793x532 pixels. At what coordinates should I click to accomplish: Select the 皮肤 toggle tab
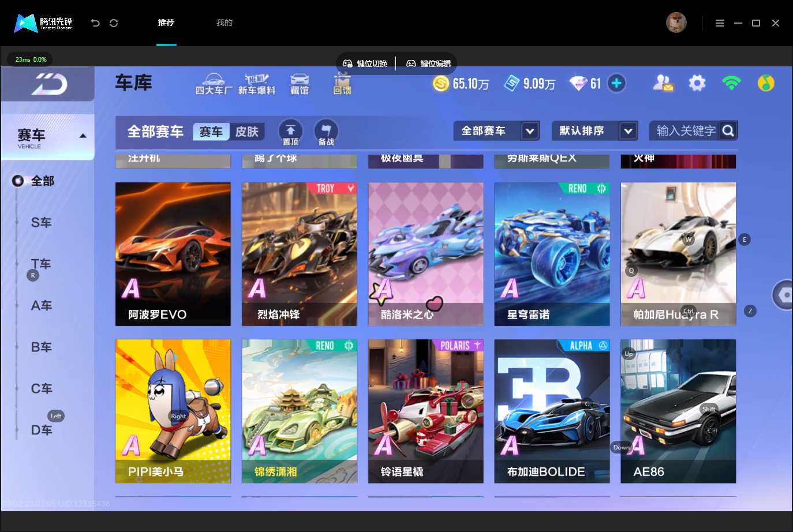point(247,132)
